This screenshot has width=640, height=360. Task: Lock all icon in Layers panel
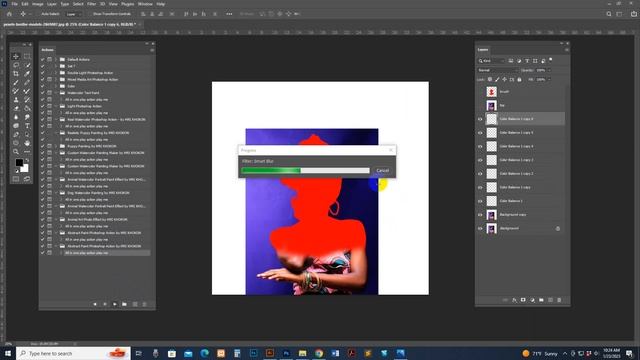click(519, 80)
